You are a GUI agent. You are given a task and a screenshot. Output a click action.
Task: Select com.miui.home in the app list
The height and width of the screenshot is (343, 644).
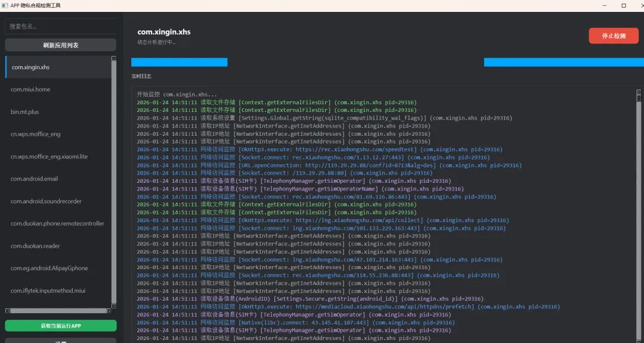pyautogui.click(x=58, y=89)
